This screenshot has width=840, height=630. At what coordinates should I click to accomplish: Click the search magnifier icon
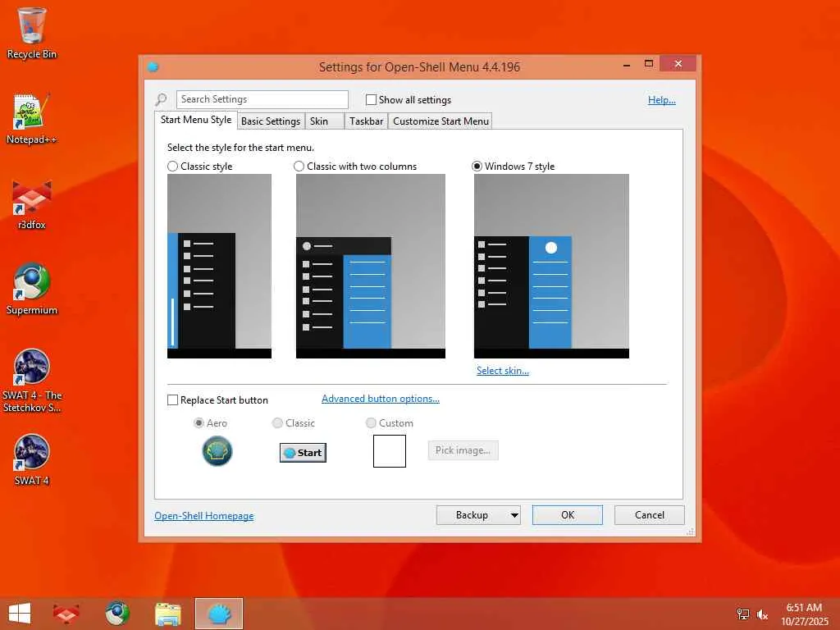click(162, 99)
